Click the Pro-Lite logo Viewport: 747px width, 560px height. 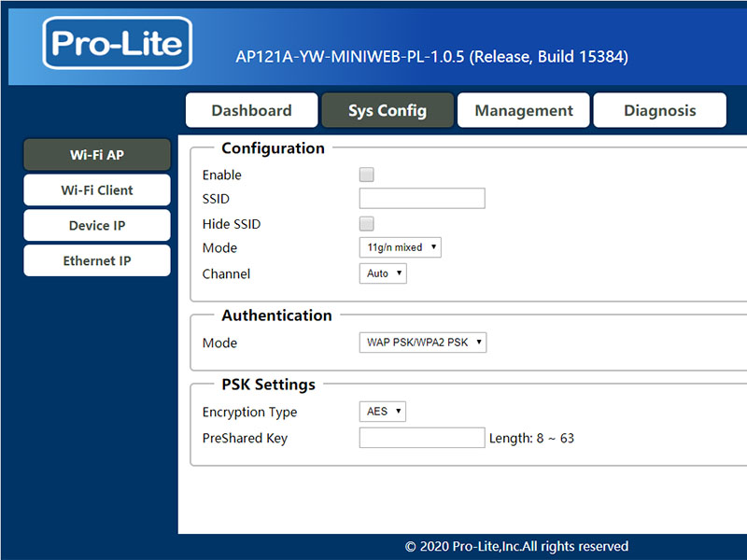point(118,43)
